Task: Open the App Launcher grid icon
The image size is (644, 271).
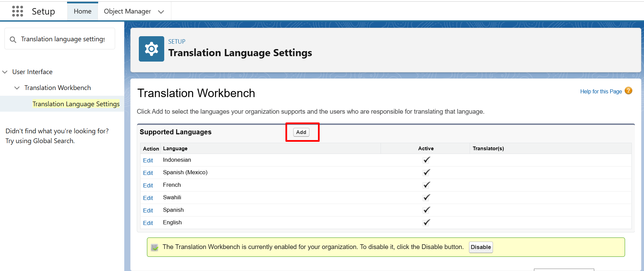Action: [x=18, y=11]
